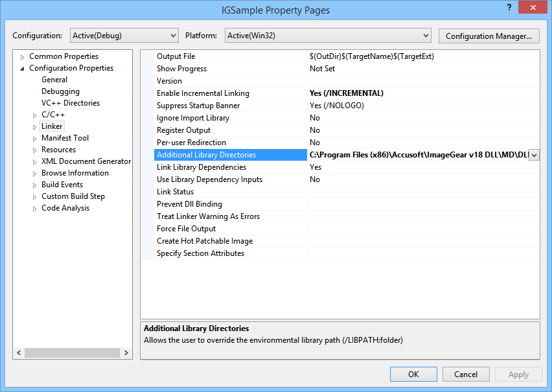Image resolution: width=552 pixels, height=392 pixels.
Task: Open the Configuration dropdown
Action: coord(123,36)
